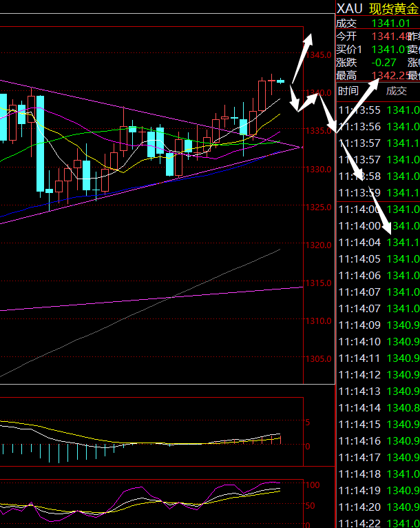Image resolution: width=420 pixels, height=528 pixels.
Task: Click the triangle trend lines convergence point
Action: tap(301, 147)
